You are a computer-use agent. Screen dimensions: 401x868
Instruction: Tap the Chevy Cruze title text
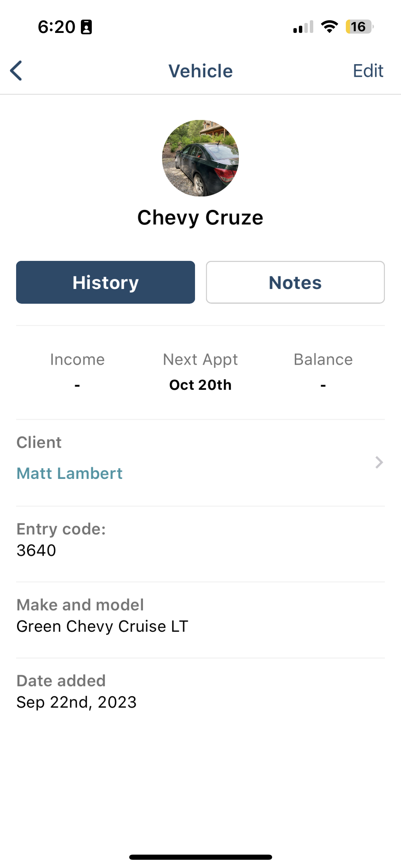click(200, 218)
